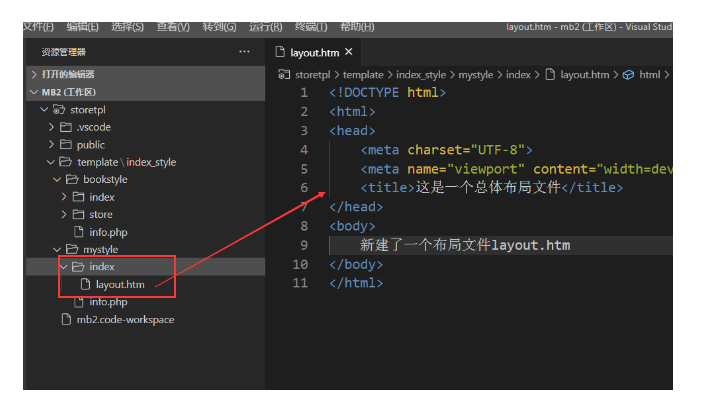Click the <!DOCTYPE html> line

tap(387, 93)
